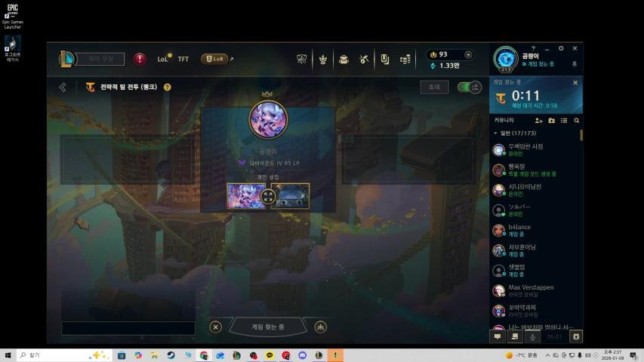Click the friends list sort options icon
Viewport: 644px width, 362px height.
[x=564, y=121]
